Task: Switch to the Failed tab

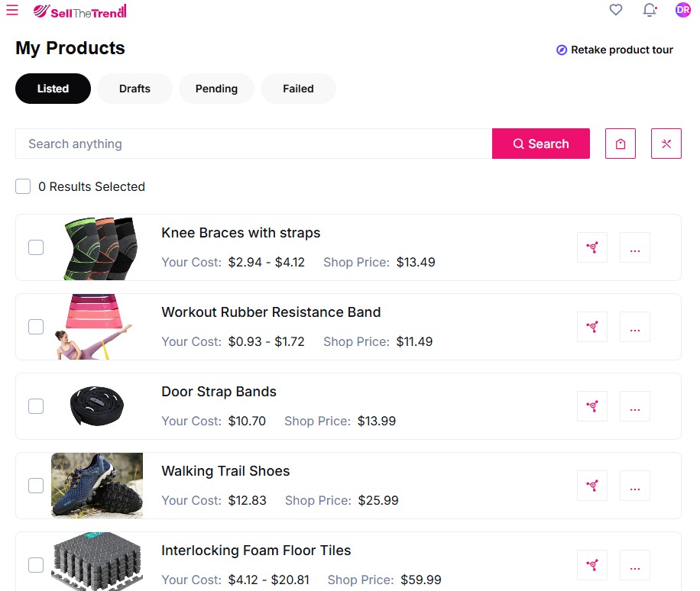Action: [298, 89]
